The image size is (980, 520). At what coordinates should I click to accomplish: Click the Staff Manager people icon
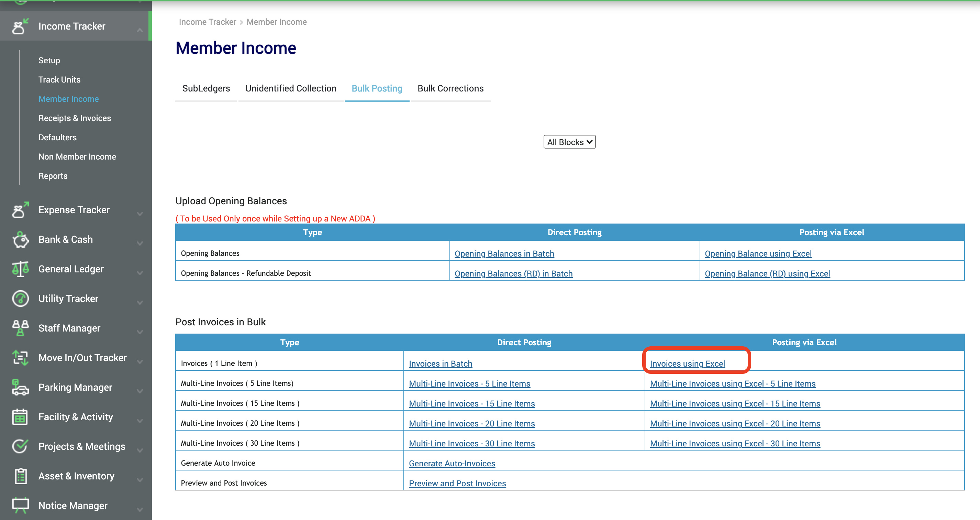click(20, 328)
